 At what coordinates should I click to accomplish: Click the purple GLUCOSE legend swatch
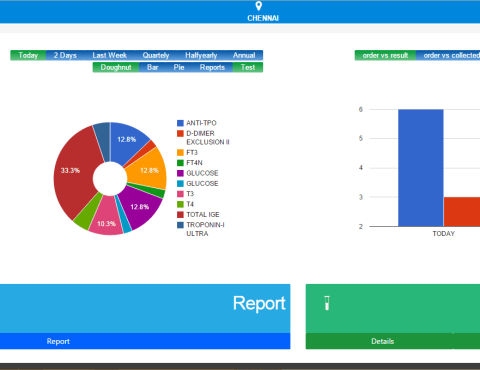click(180, 173)
